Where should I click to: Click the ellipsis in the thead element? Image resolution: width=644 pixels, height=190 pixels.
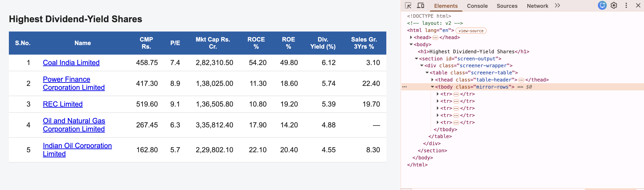tap(521, 80)
